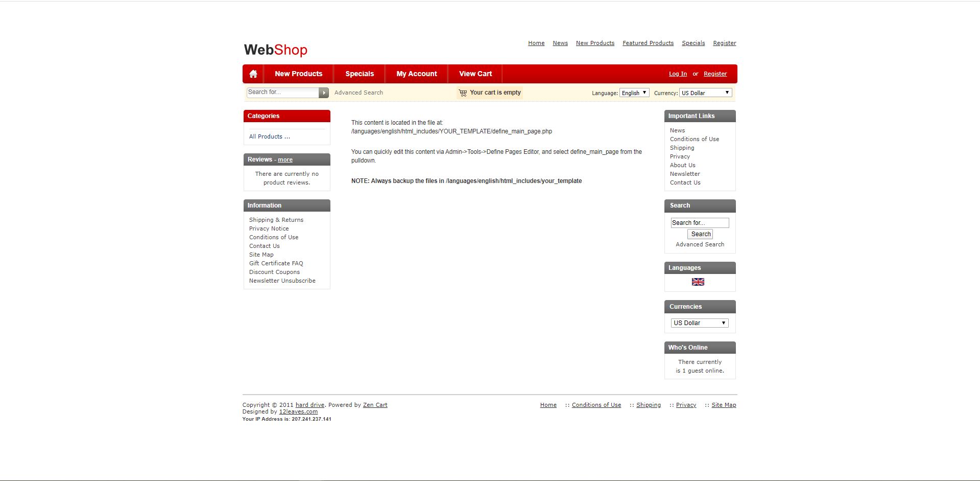Open Featured Products top link
980x481 pixels.
[x=648, y=43]
